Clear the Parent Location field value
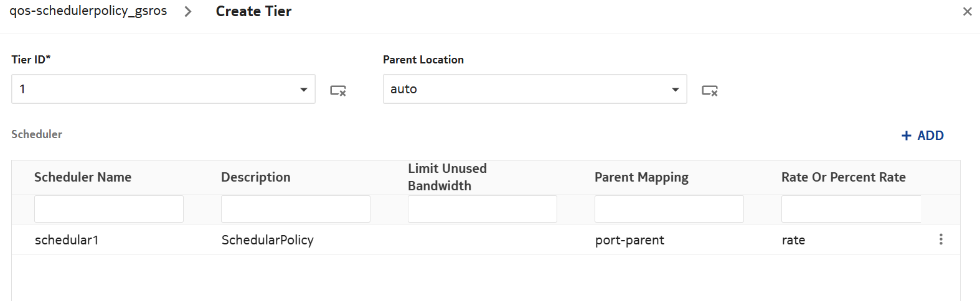Viewport: 980px width, 301px height. tap(709, 91)
